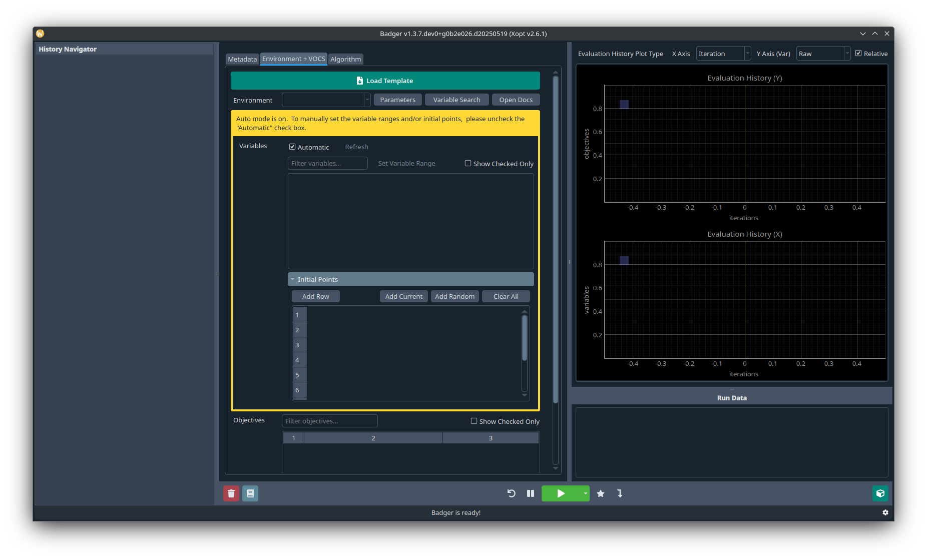Enable Show Checked Only for variables
Viewport: 927px width, 560px height.
468,164
